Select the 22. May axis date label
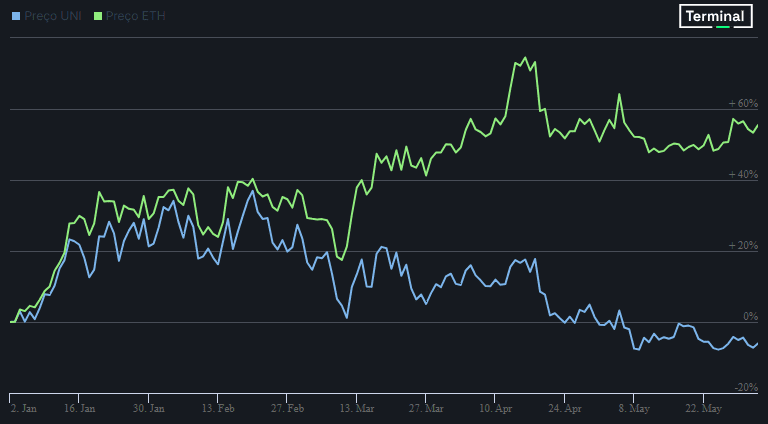This screenshot has height=424, width=768. click(x=704, y=408)
